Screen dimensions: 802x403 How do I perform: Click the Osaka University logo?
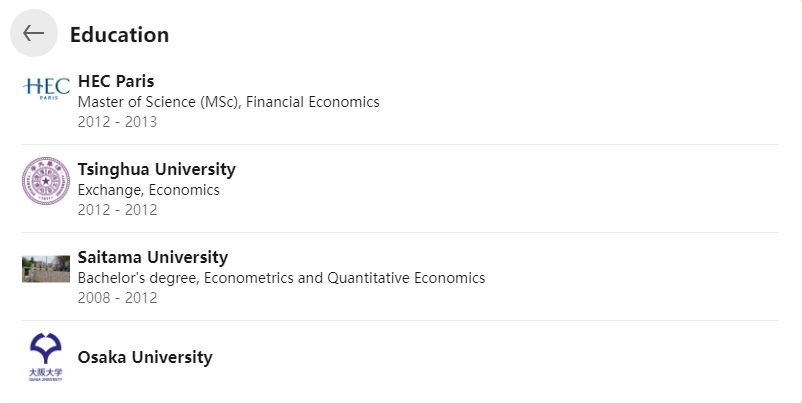46,357
